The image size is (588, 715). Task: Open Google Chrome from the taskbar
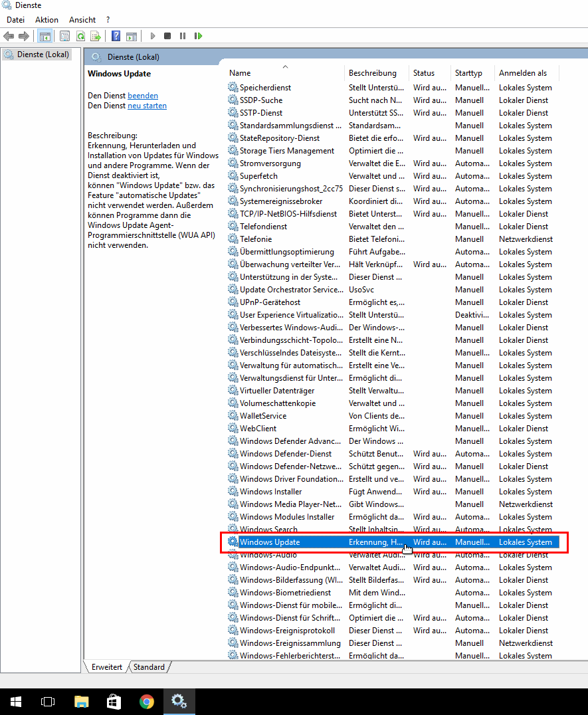pos(147,701)
